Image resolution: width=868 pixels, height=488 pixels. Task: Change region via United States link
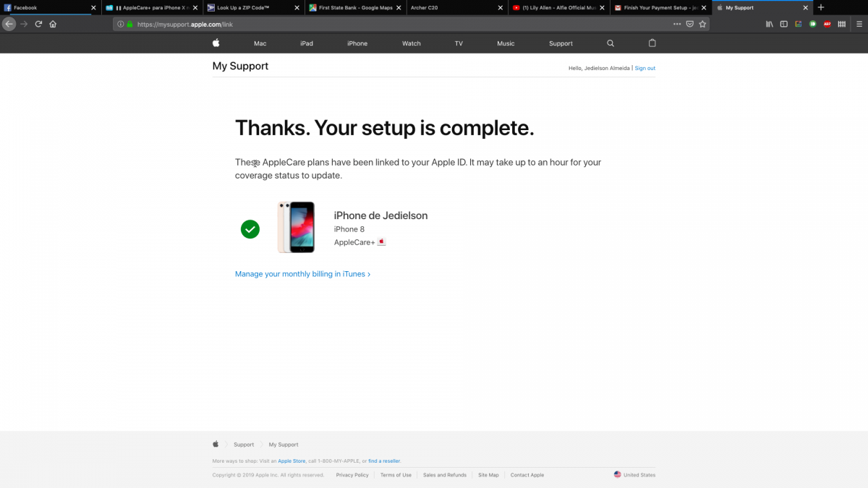click(639, 475)
